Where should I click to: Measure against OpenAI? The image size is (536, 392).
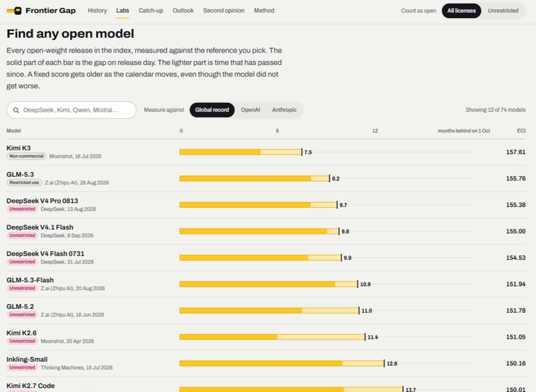250,110
